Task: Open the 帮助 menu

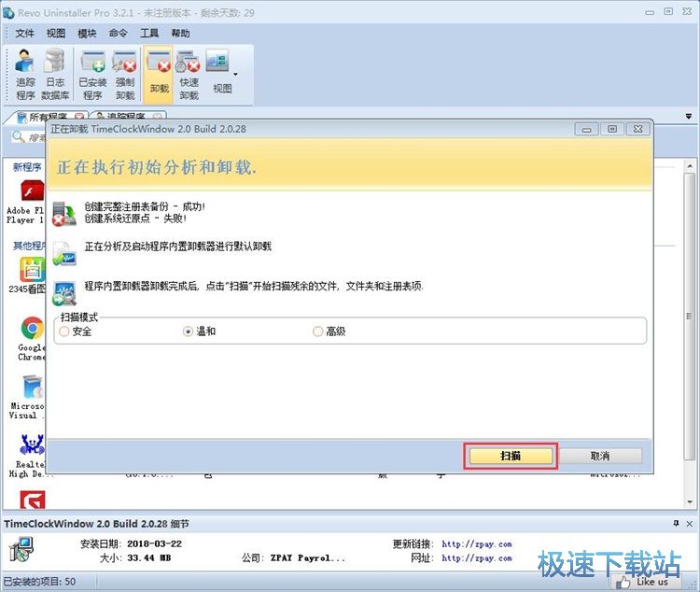Action: point(180,33)
